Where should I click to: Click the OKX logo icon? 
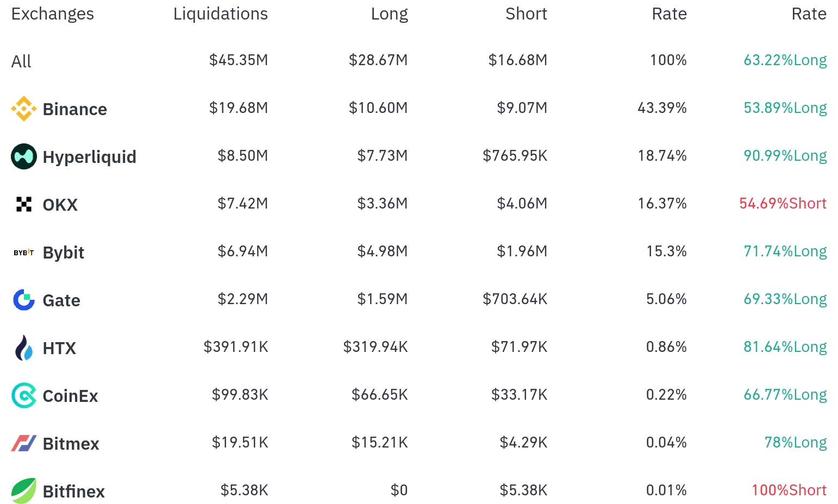[x=24, y=204]
